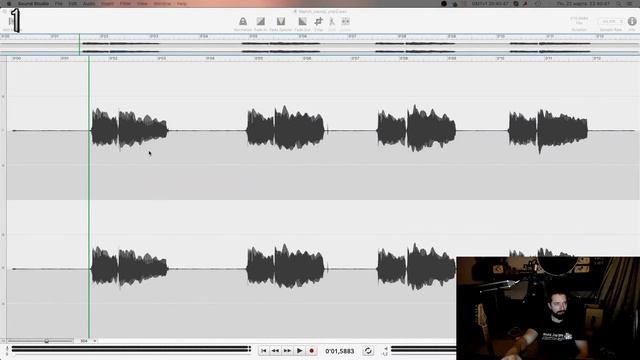Open the Sample Rate dropdown in the toolbar
This screenshot has width=640, height=360.
click(611, 21)
